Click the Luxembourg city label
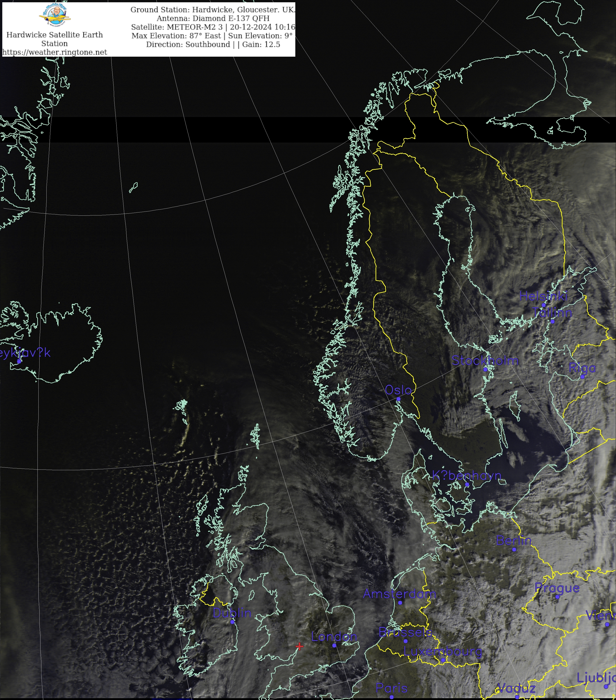This screenshot has height=700, width=616. 443,651
